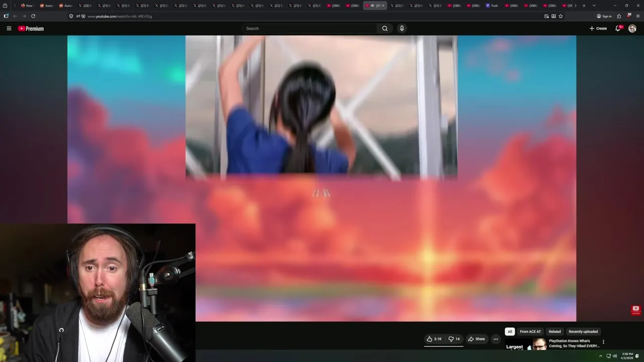Open the Windows notification center bell

pyautogui.click(x=637, y=356)
